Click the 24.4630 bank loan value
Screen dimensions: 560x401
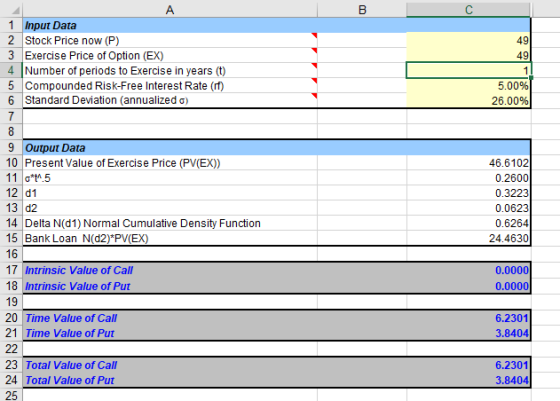coord(469,238)
